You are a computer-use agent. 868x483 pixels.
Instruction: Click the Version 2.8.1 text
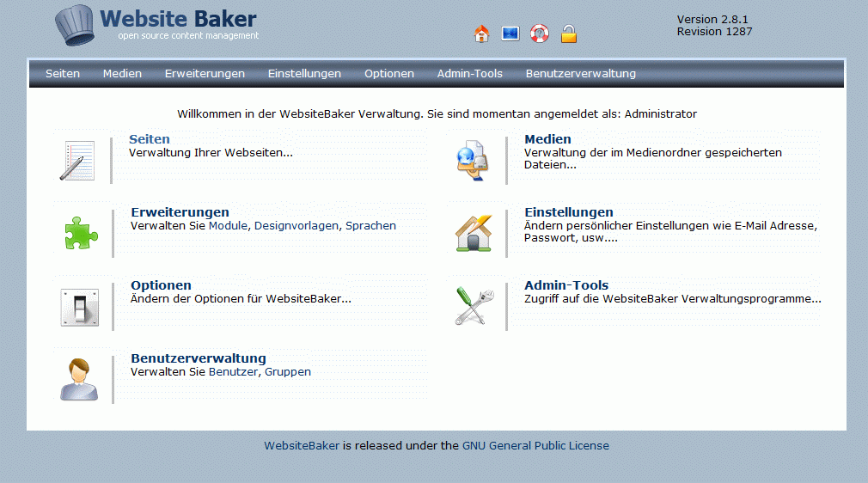pyautogui.click(x=712, y=20)
